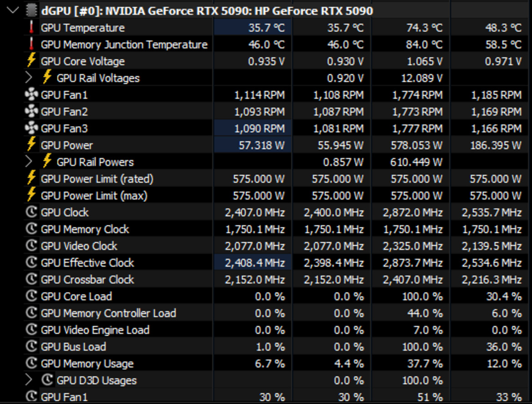Image resolution: width=532 pixels, height=404 pixels.
Task: Click the clock icon for GPU Crossbar Clock
Action: point(31,279)
